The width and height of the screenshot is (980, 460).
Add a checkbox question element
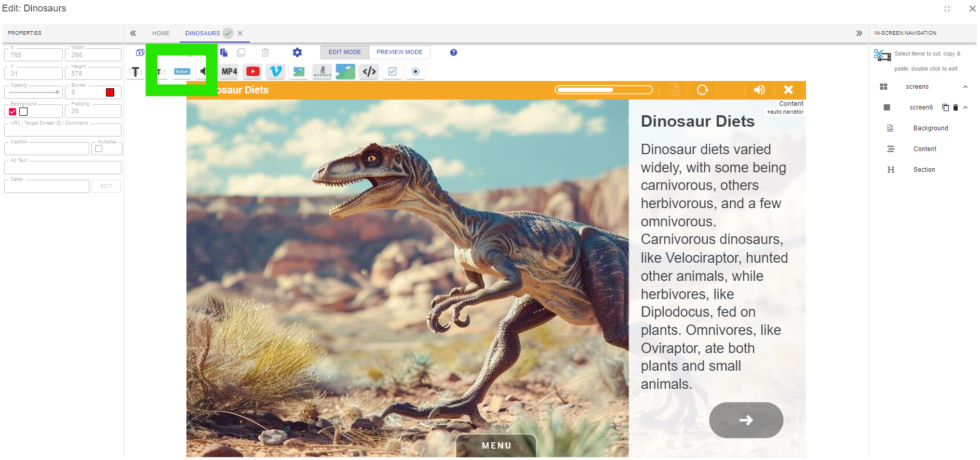tap(393, 72)
